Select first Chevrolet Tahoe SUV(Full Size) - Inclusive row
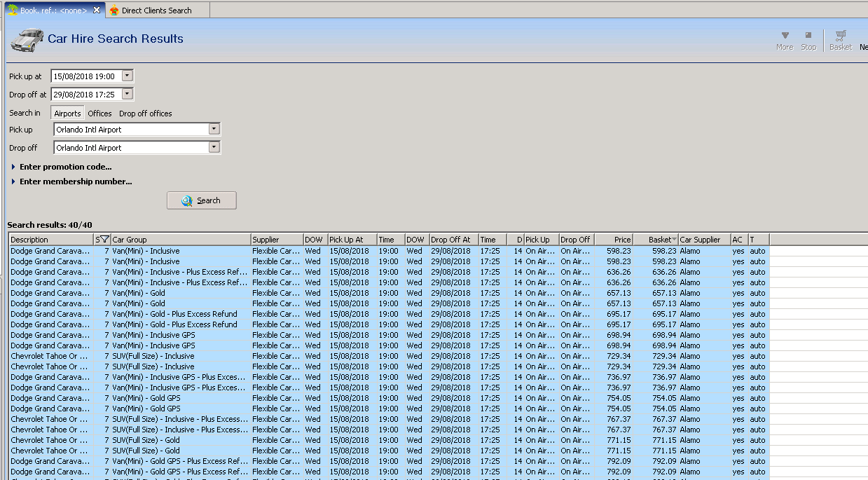This screenshot has height=480, width=868. pos(389,356)
